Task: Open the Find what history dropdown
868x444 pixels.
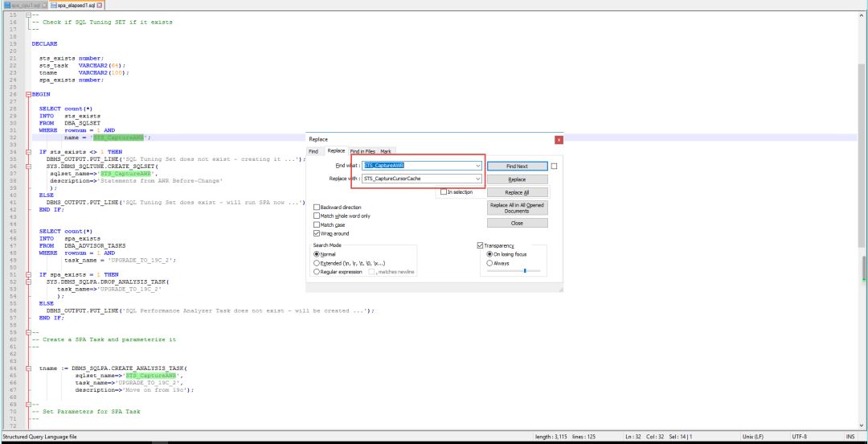Action: tap(478, 166)
